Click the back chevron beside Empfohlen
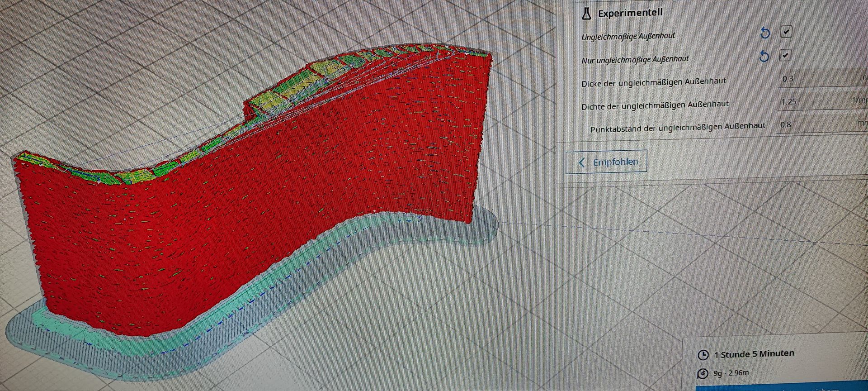The image size is (868, 391). click(x=582, y=162)
